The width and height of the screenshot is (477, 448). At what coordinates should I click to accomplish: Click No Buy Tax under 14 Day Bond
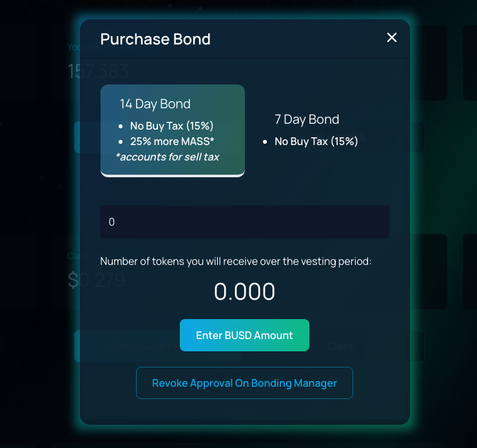171,126
